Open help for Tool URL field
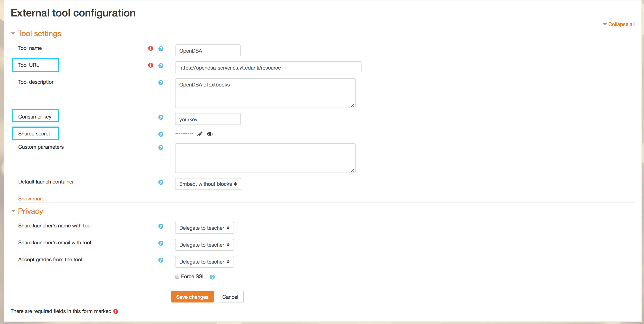This screenshot has height=324, width=644. pos(161,66)
